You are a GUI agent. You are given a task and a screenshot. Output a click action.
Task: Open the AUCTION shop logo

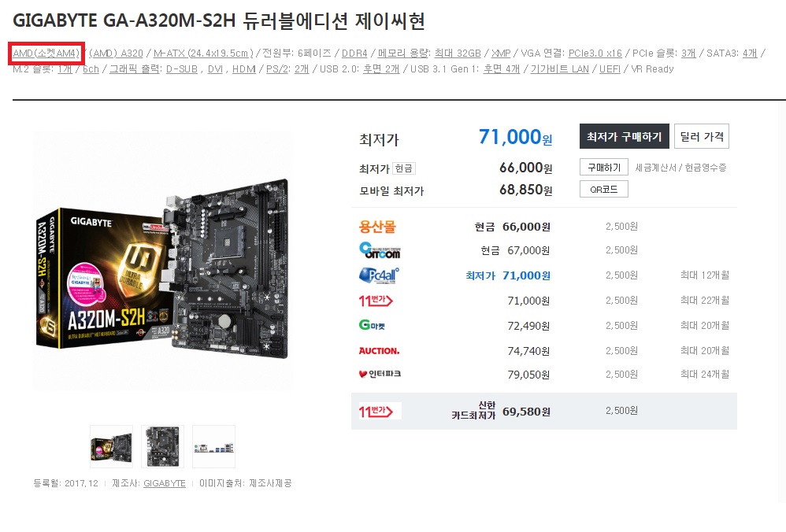(379, 351)
